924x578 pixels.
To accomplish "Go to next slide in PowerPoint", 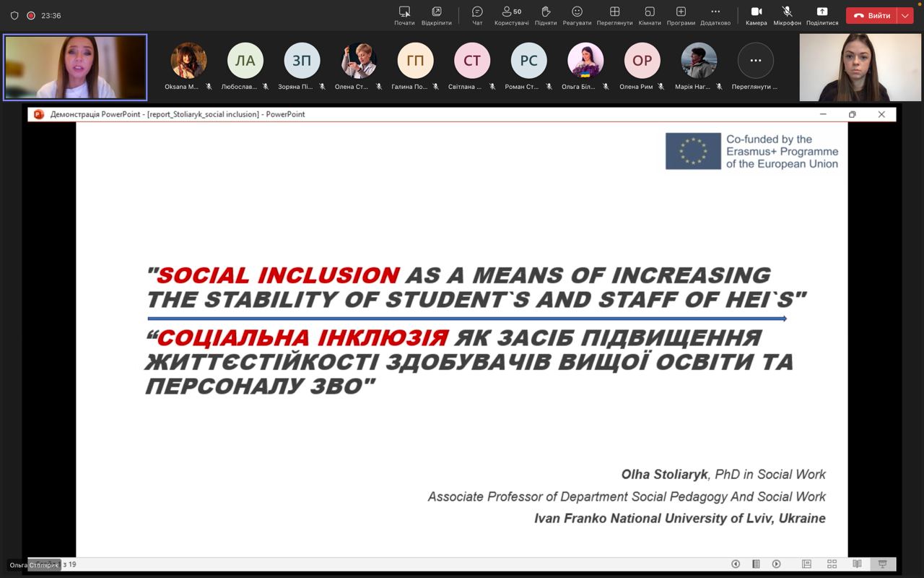I will point(776,564).
